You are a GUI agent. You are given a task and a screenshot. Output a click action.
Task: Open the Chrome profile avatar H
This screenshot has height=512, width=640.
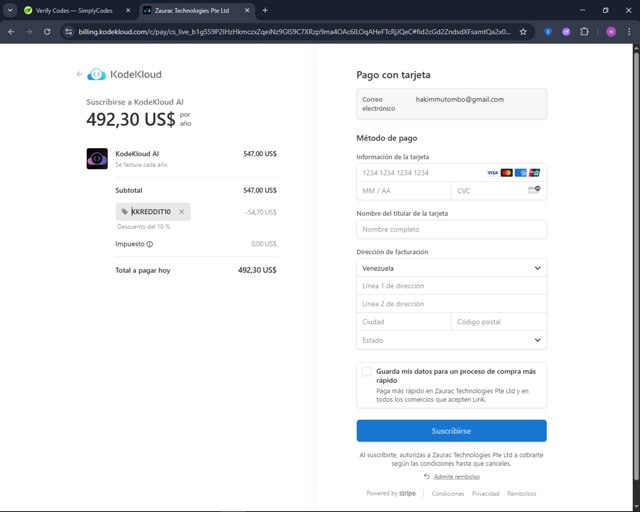point(611,32)
